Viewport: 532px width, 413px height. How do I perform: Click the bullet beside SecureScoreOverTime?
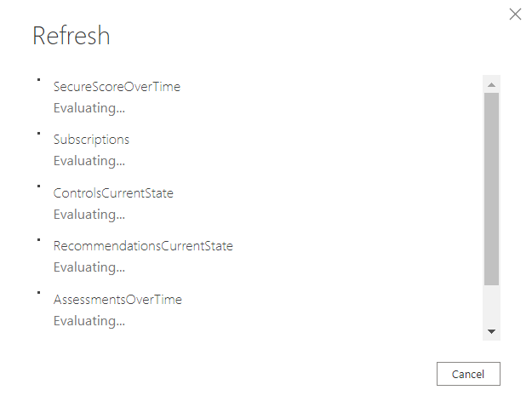tap(38, 80)
